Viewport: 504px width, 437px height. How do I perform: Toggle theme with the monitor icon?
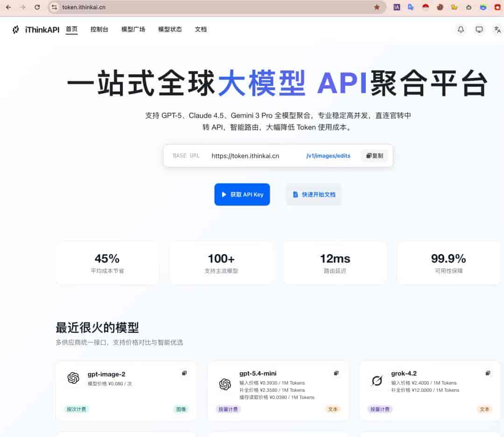click(x=479, y=29)
